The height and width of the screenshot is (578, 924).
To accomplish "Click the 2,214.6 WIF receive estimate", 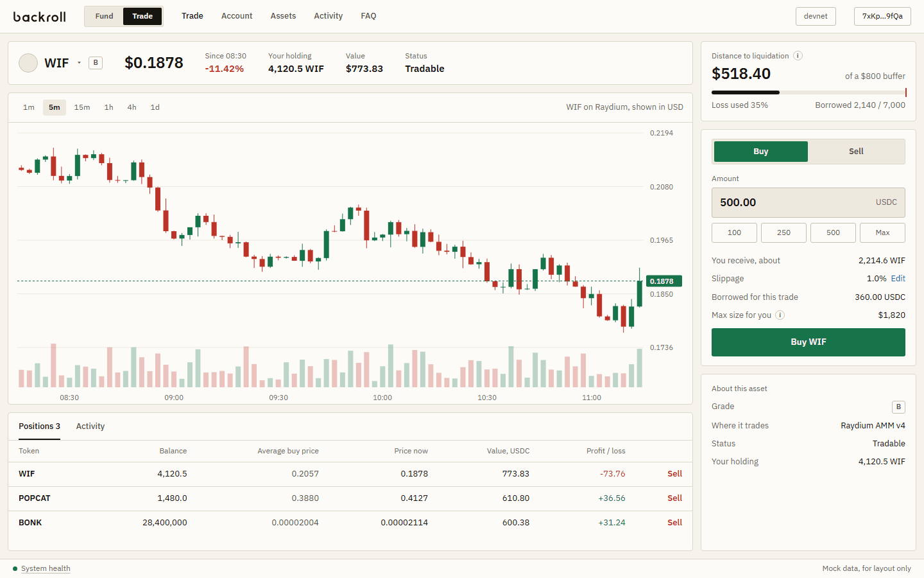I will tap(882, 261).
